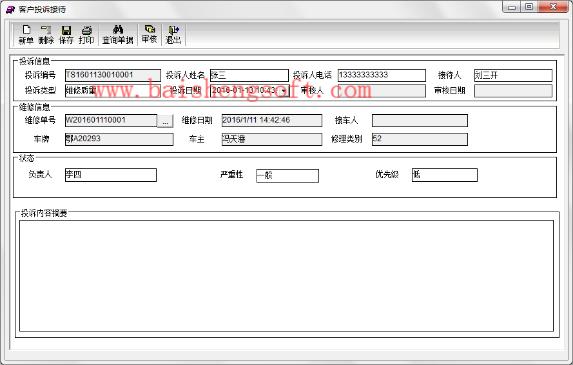Screen dimensions: 573x365
Task: Exit the complaint reception window (退出)
Action: [174, 35]
